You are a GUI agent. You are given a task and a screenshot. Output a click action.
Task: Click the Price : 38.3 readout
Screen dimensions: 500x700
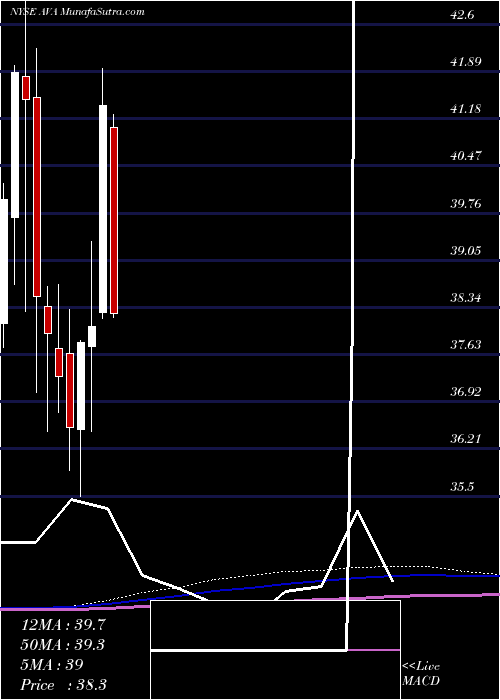[x=63, y=684]
